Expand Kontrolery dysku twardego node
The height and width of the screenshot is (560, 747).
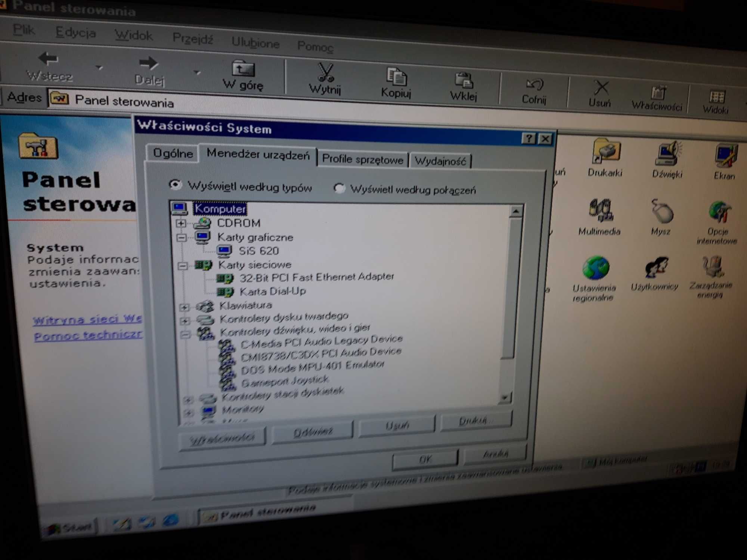point(185,321)
